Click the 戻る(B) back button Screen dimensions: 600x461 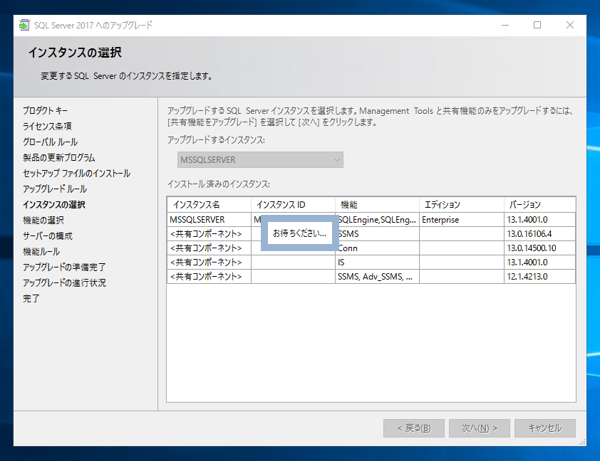point(414,428)
